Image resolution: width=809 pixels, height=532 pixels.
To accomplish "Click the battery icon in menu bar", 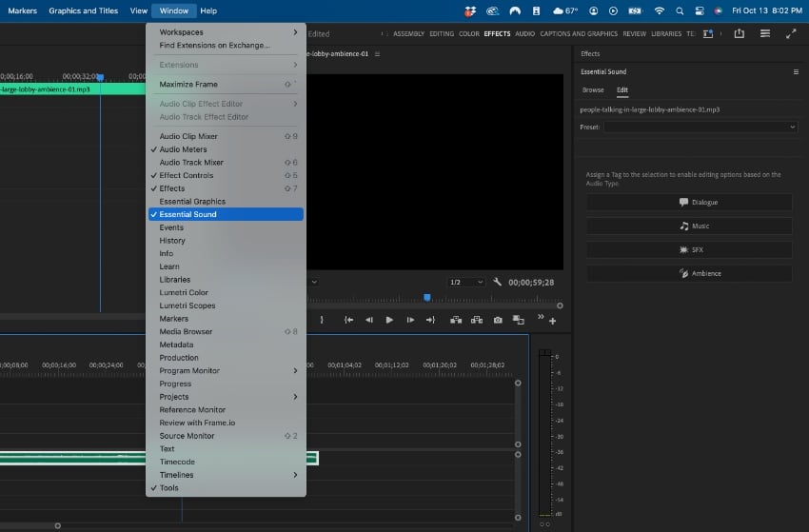I will (x=635, y=10).
